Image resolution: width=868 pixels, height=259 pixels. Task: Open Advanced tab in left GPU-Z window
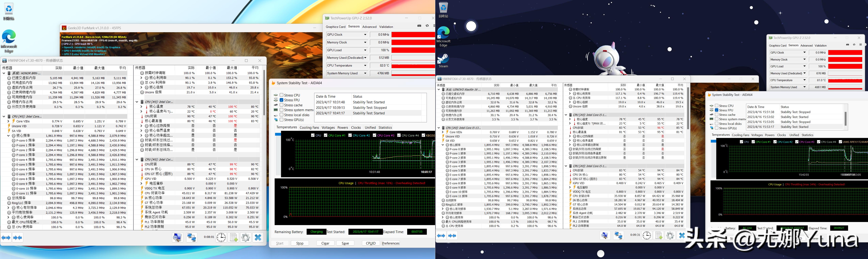click(369, 27)
